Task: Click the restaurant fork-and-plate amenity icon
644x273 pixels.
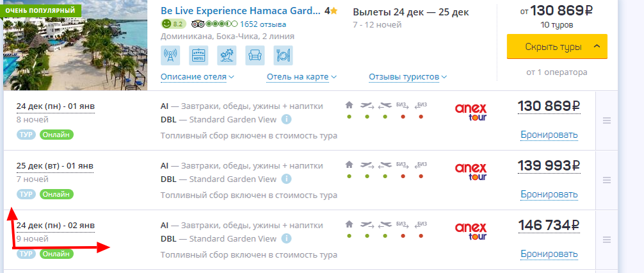Action: coord(284,55)
